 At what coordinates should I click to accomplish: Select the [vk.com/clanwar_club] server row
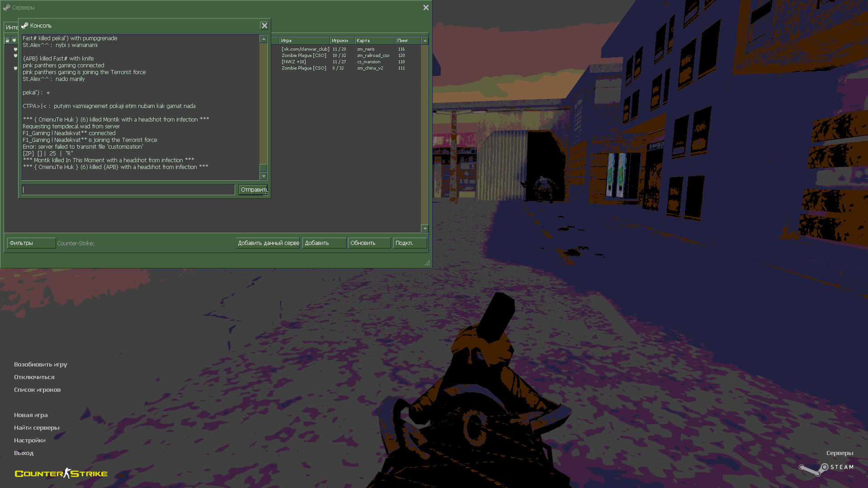[346, 49]
